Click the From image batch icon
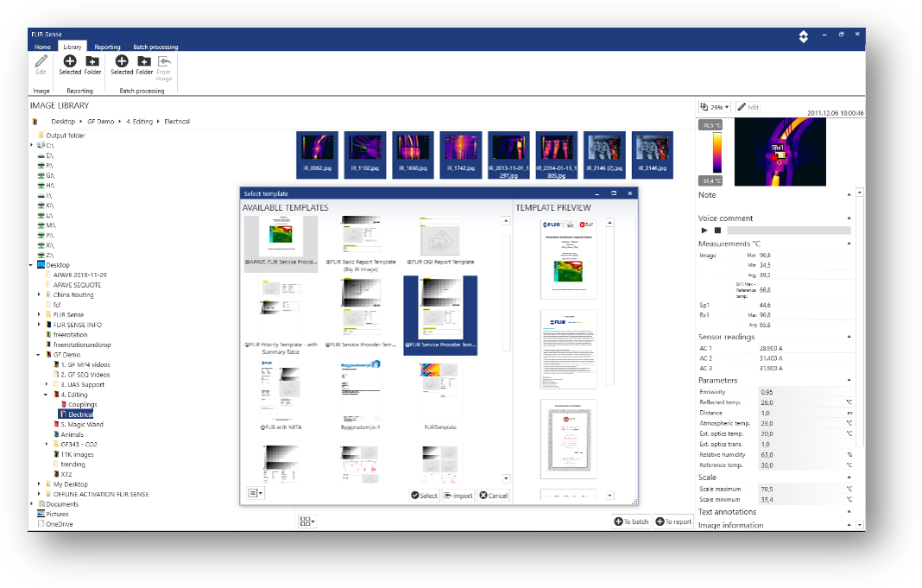This screenshot has width=922, height=588. (164, 65)
